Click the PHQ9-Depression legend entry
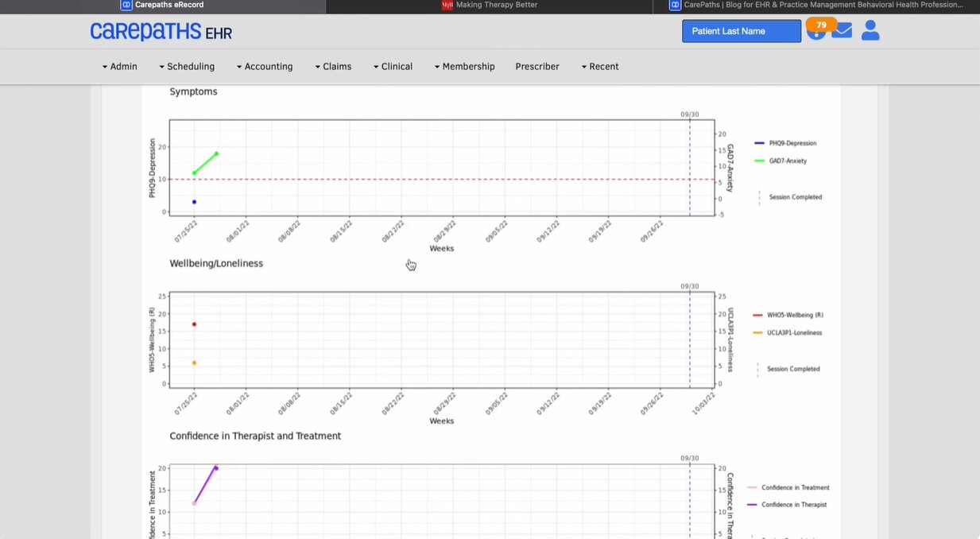 tap(792, 143)
